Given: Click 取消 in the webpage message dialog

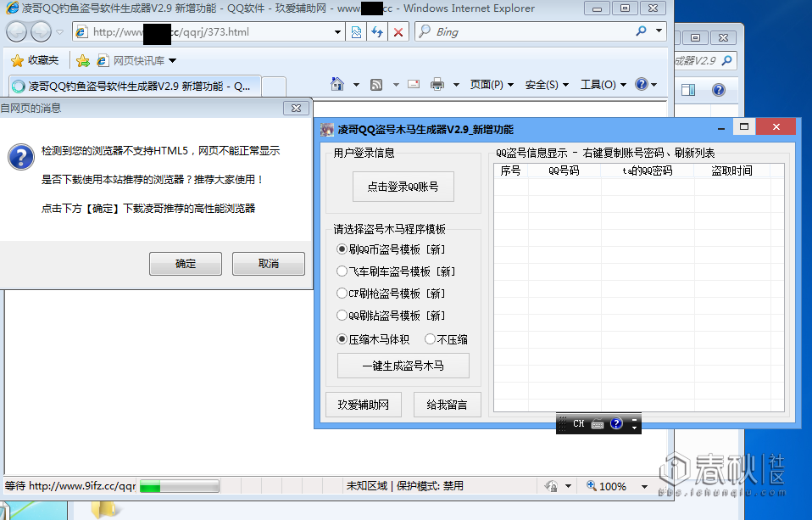Looking at the screenshot, I should (x=268, y=264).
